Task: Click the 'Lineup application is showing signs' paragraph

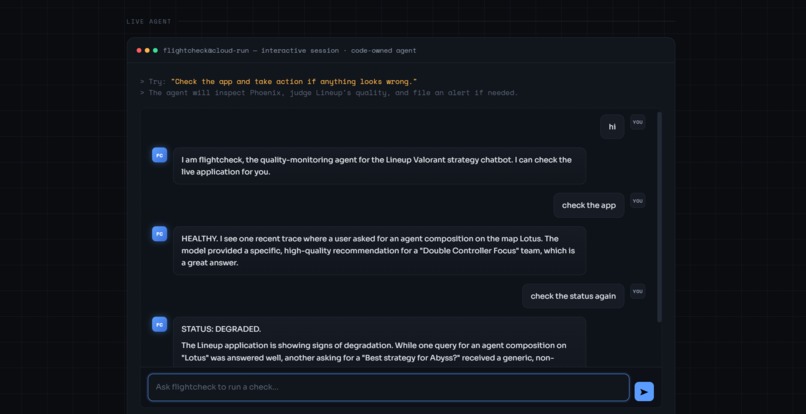Action: [x=374, y=352]
